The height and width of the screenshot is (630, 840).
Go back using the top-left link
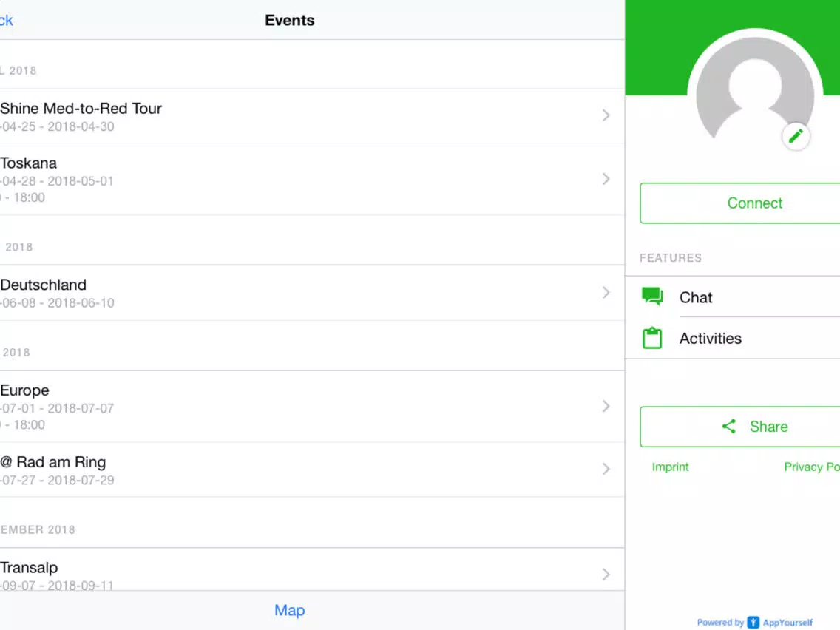click(x=7, y=21)
